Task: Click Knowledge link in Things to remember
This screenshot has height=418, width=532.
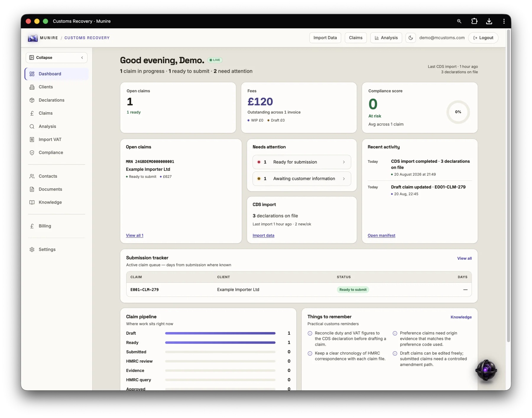Action: pyautogui.click(x=461, y=317)
